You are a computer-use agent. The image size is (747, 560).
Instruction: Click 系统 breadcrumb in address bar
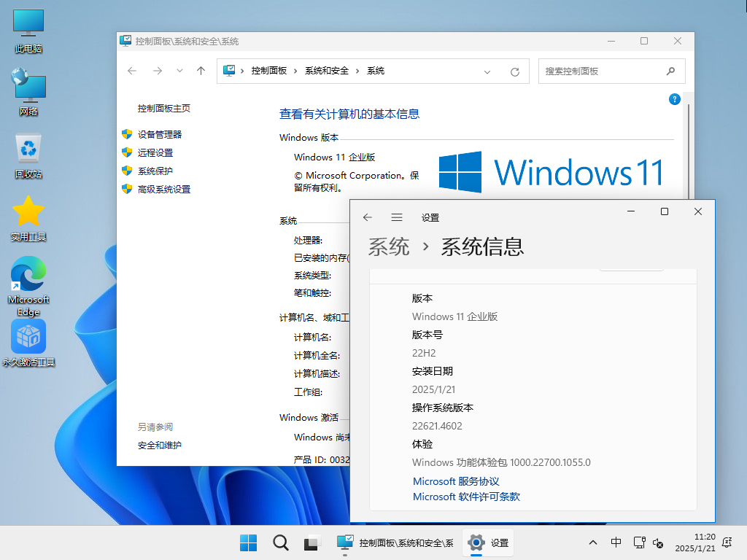point(376,71)
